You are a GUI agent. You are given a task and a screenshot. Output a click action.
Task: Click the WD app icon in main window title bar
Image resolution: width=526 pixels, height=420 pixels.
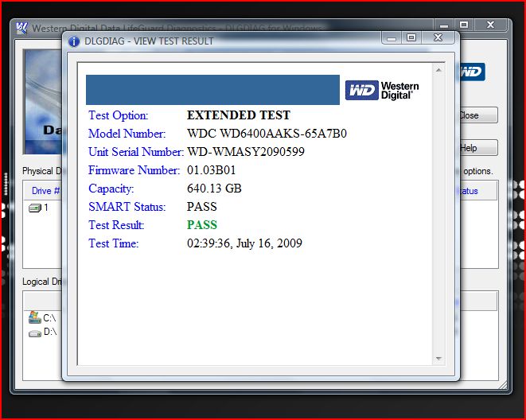pos(21,28)
